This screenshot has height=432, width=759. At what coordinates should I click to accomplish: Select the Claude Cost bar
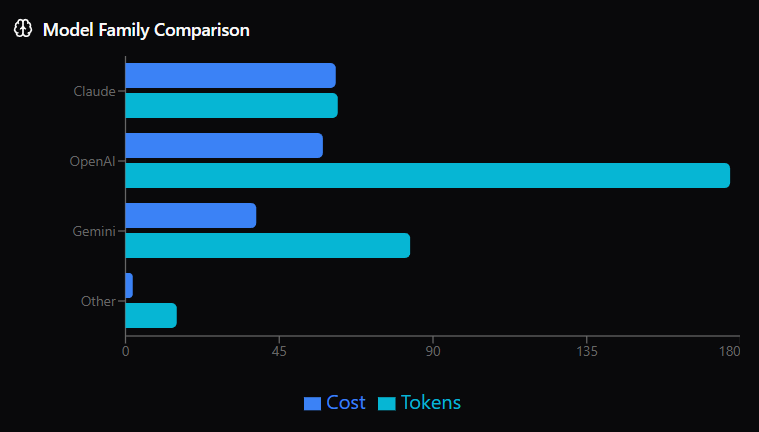pyautogui.click(x=230, y=75)
